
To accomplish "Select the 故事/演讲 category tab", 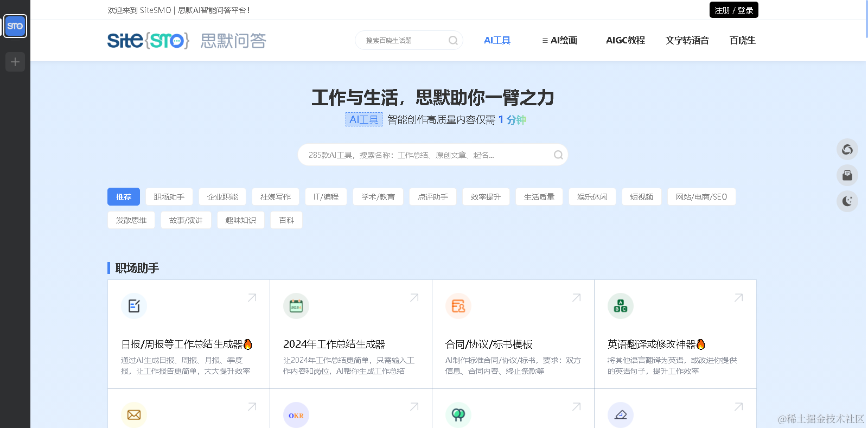I will point(186,220).
